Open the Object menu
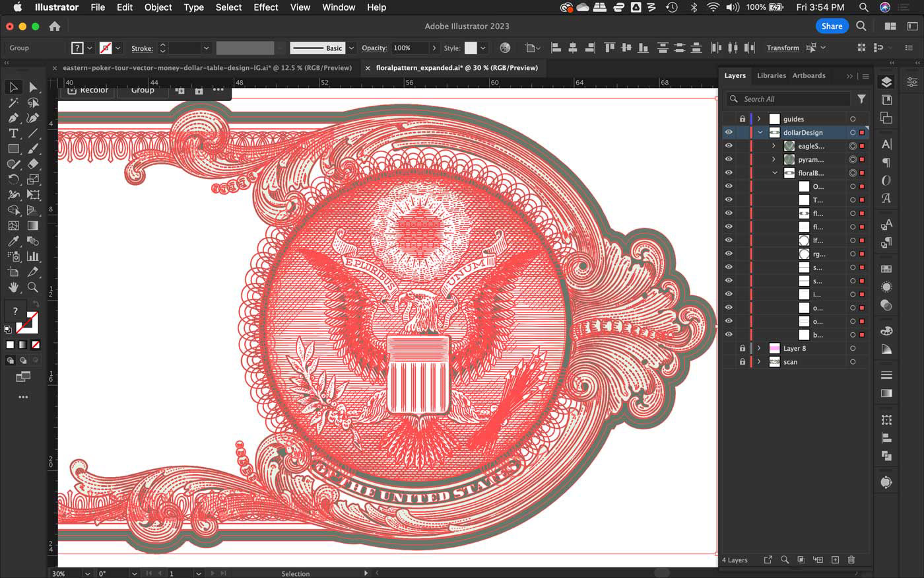 click(x=158, y=7)
